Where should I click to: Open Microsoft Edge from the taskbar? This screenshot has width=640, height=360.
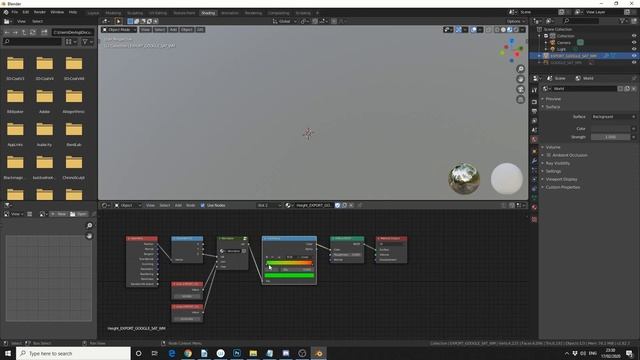(x=171, y=353)
